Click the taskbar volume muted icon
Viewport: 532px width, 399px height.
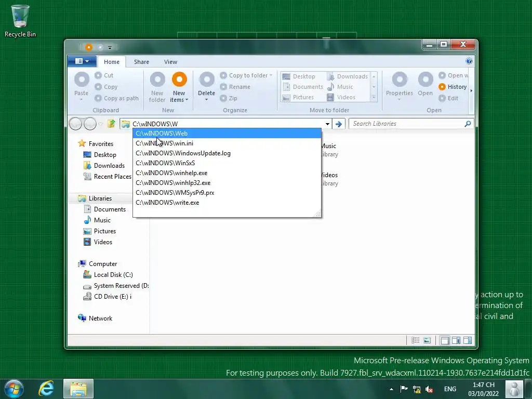coord(429,389)
